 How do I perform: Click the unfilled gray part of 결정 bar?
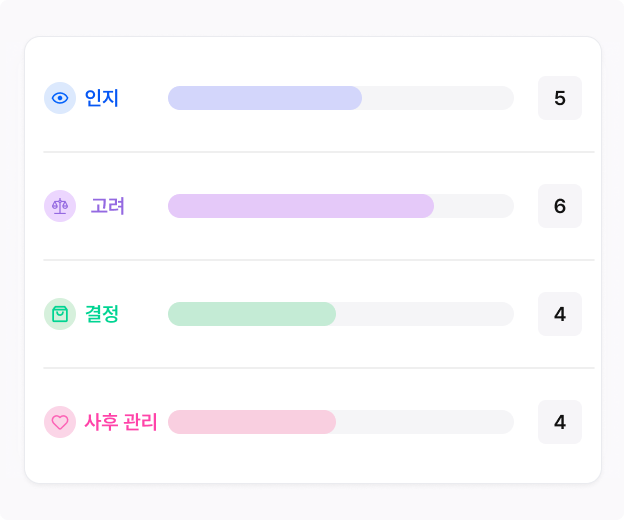pos(425,314)
